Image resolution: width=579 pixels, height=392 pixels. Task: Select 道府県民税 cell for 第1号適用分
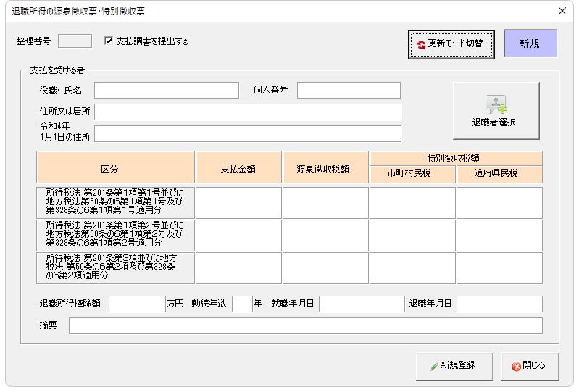click(x=499, y=203)
